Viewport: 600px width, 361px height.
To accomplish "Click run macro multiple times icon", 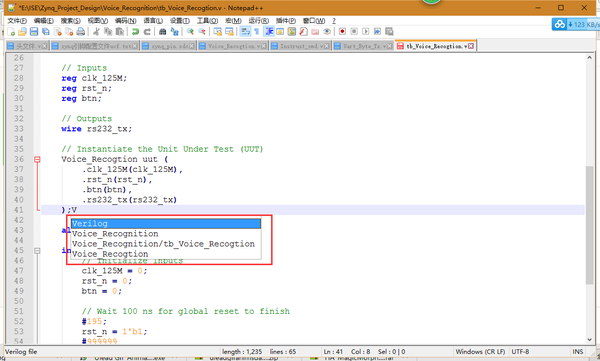I will tap(378, 32).
